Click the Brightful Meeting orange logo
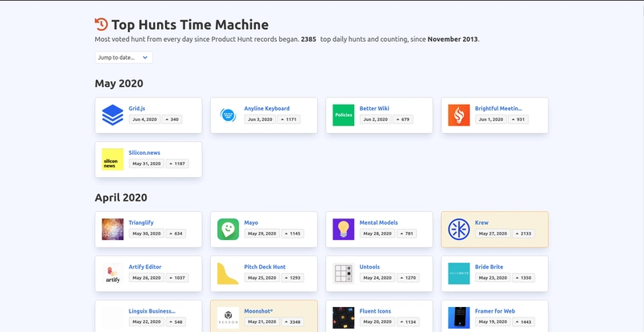The height and width of the screenshot is (332, 644). pos(459,115)
